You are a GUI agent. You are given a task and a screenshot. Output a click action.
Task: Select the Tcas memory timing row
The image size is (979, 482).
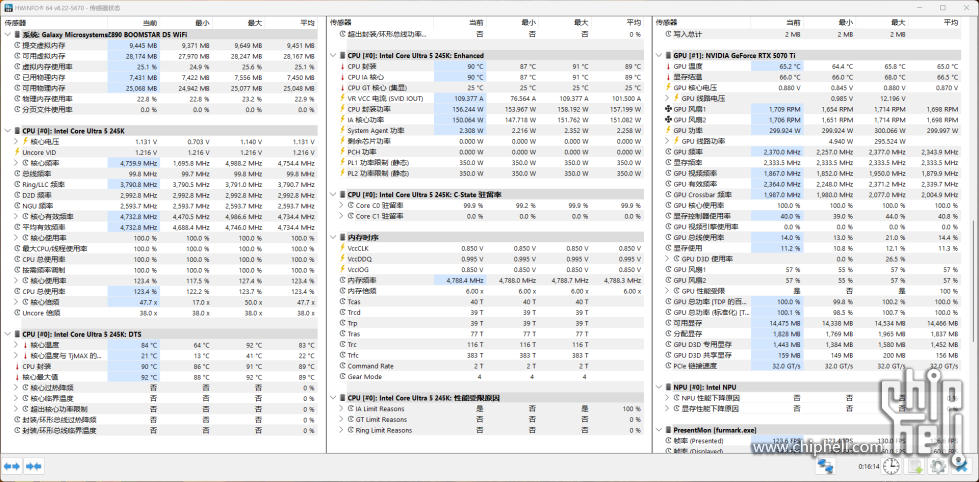click(x=490, y=302)
